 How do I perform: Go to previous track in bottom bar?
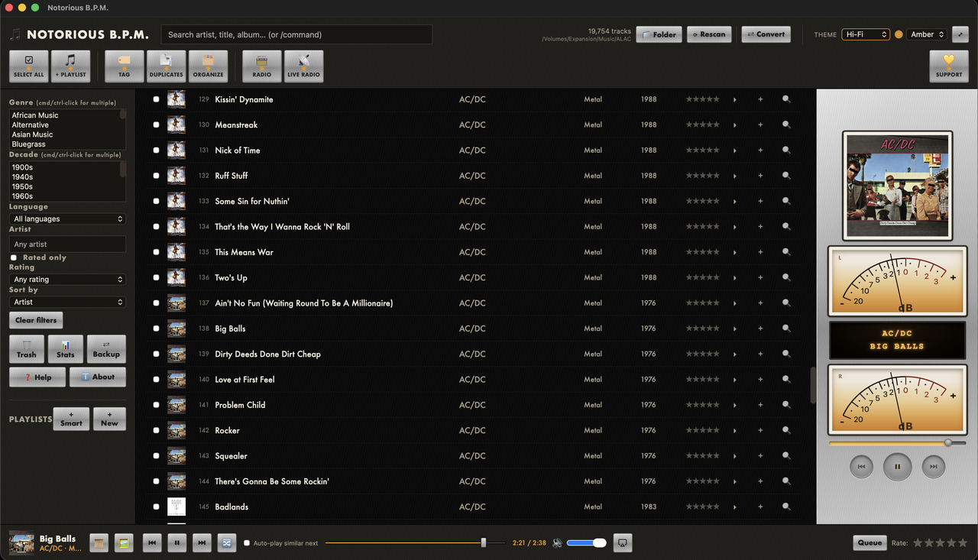pos(152,542)
